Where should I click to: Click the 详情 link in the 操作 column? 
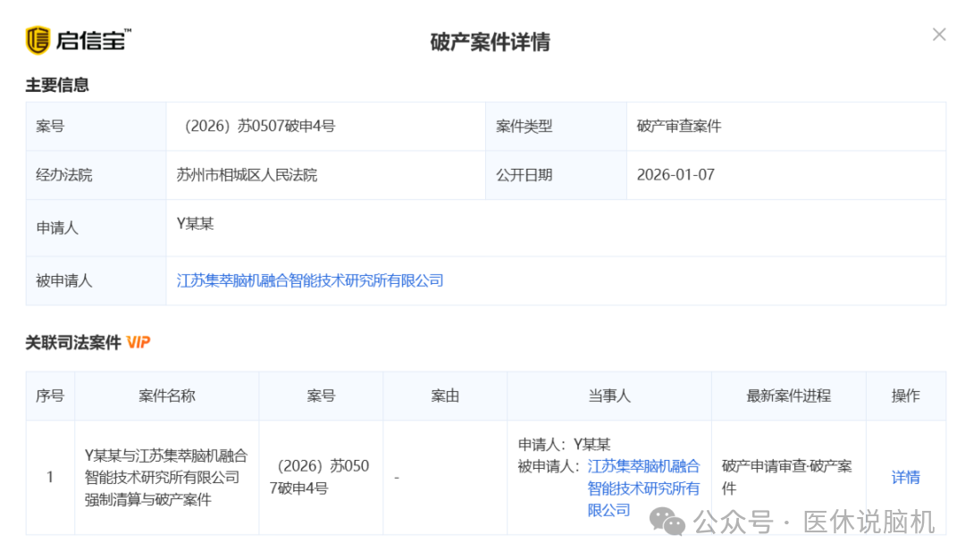point(906,478)
